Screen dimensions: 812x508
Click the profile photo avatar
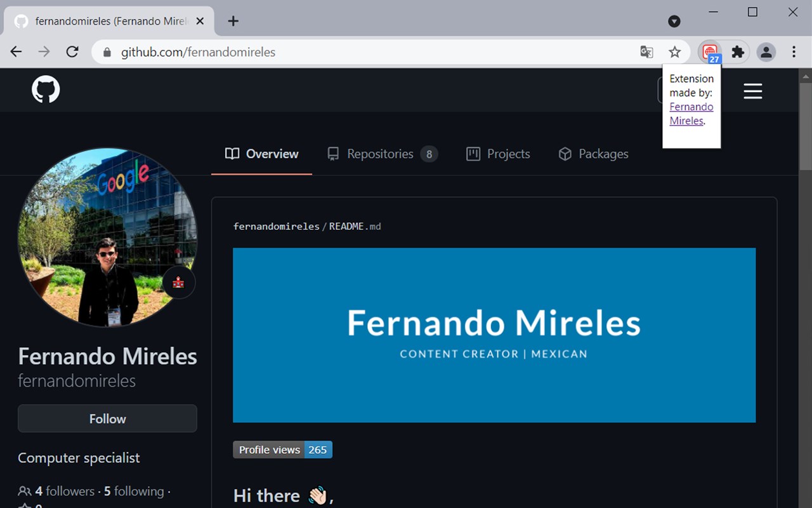coord(107,237)
